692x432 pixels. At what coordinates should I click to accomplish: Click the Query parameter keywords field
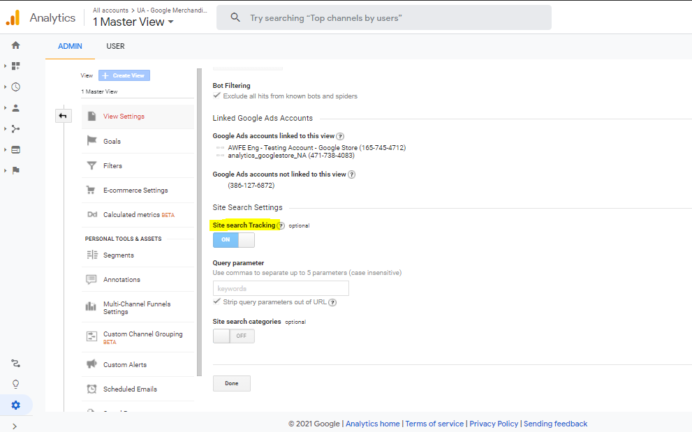[x=281, y=288]
